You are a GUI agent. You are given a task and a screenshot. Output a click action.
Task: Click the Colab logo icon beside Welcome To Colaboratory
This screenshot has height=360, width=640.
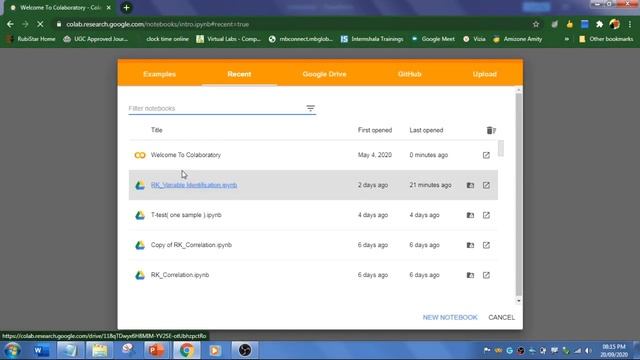tap(140, 155)
